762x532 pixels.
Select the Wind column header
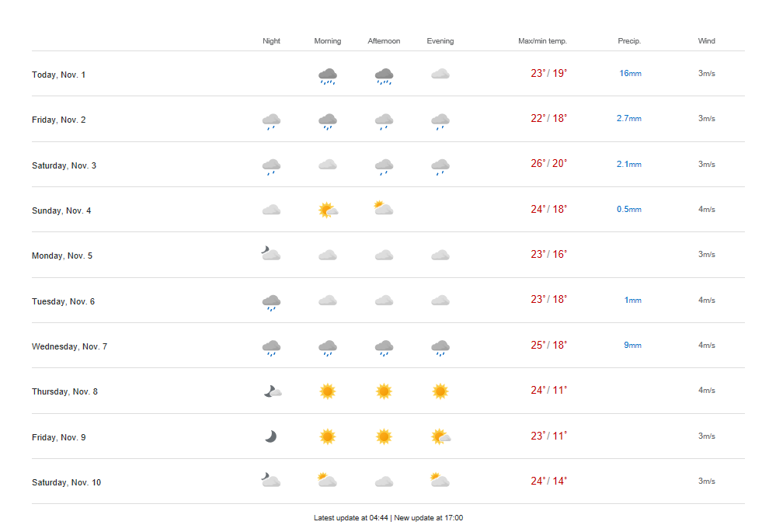[706, 41]
